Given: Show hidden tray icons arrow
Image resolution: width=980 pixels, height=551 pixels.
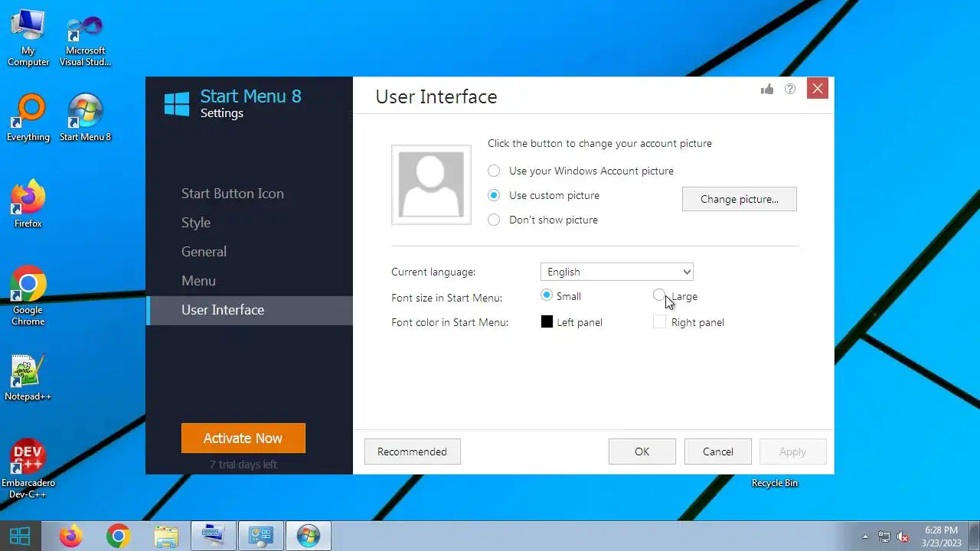Looking at the screenshot, I should pyautogui.click(x=866, y=536).
